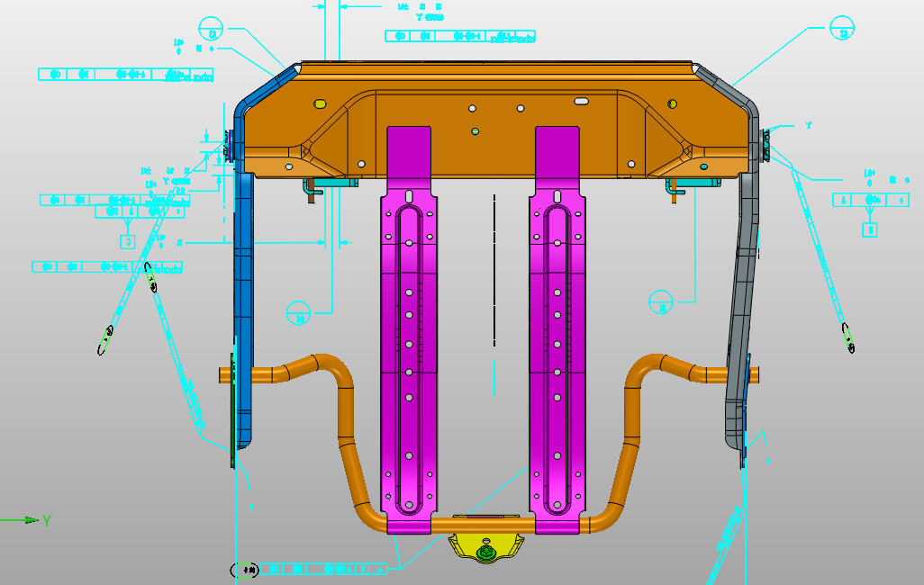Select the balloon callout below the right teal clip

pyautogui.click(x=661, y=303)
